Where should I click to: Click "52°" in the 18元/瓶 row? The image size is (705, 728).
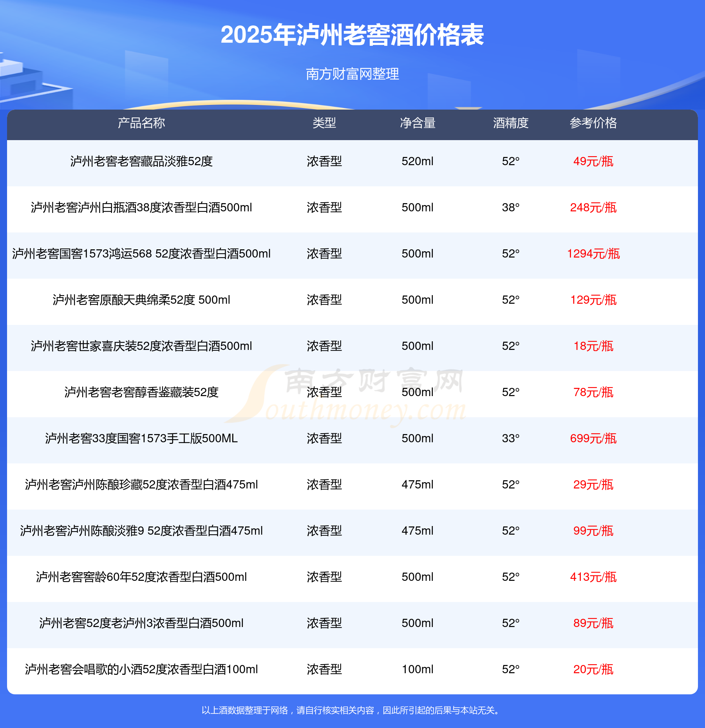[x=511, y=346]
